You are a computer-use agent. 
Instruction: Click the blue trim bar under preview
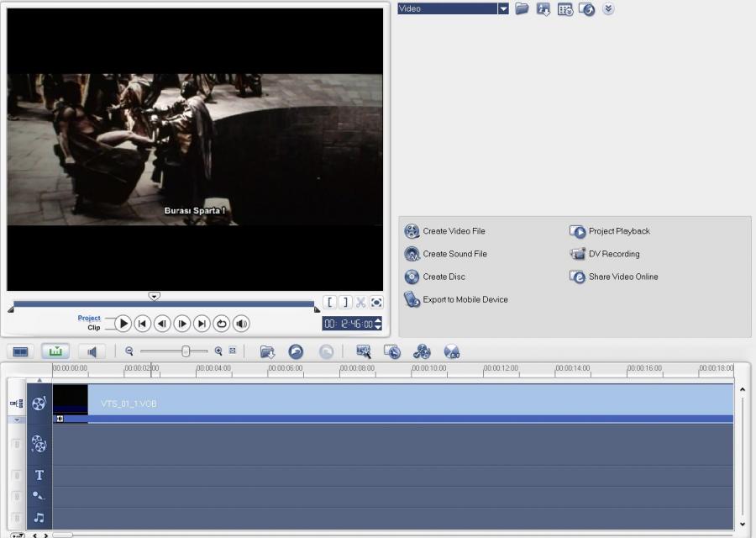pyautogui.click(x=164, y=304)
